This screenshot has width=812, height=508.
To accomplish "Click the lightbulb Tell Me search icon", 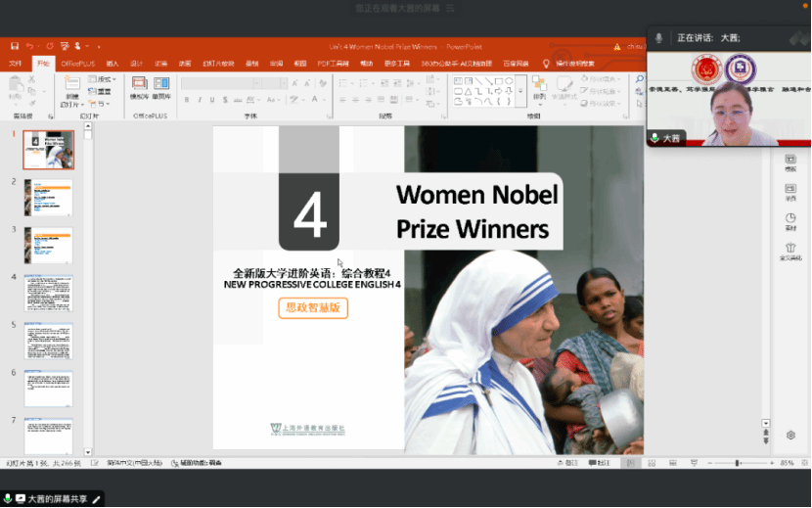I will coord(548,64).
